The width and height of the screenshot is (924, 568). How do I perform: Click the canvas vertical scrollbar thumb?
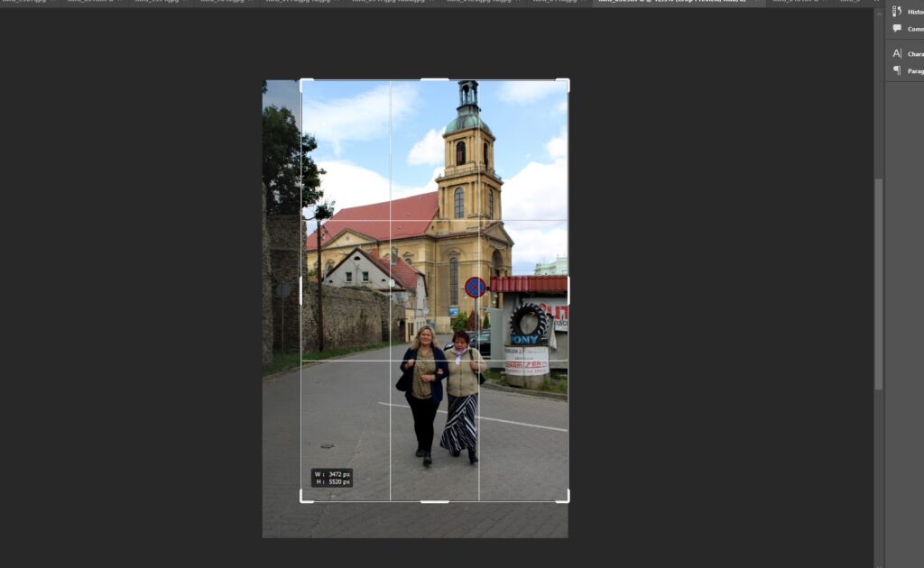pos(879,284)
